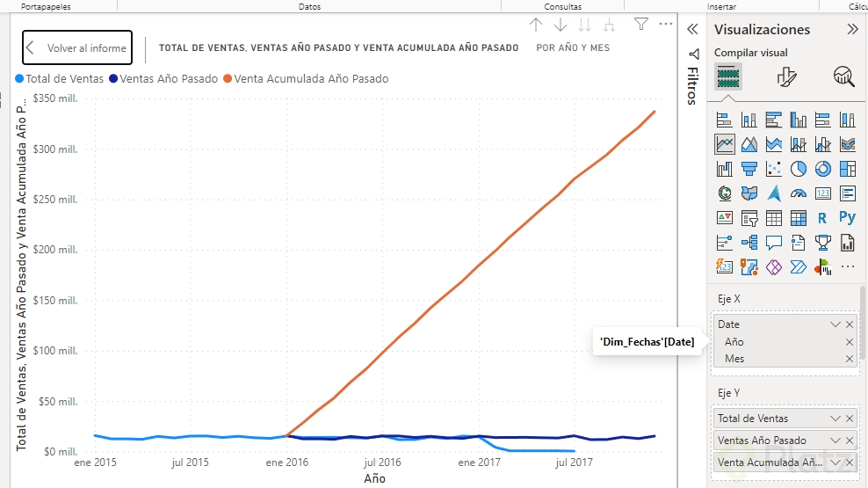868x488 pixels.
Task: Click the Venta Acumulada Año Pasado legend marker
Action: (x=228, y=79)
